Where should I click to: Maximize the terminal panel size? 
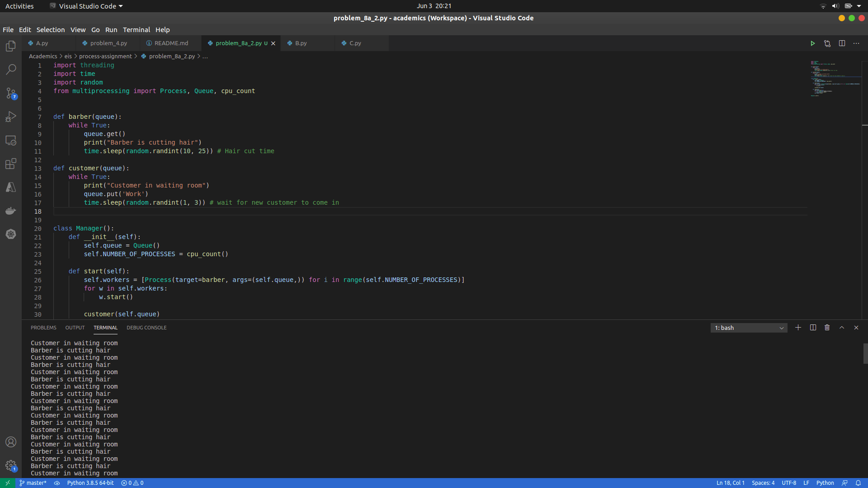[842, 328]
